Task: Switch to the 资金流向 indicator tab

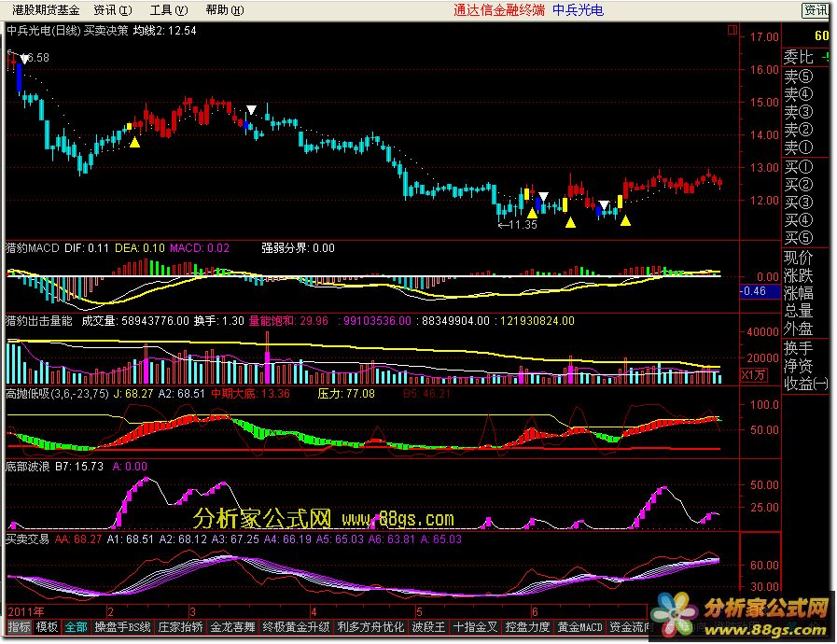Action: pyautogui.click(x=630, y=627)
